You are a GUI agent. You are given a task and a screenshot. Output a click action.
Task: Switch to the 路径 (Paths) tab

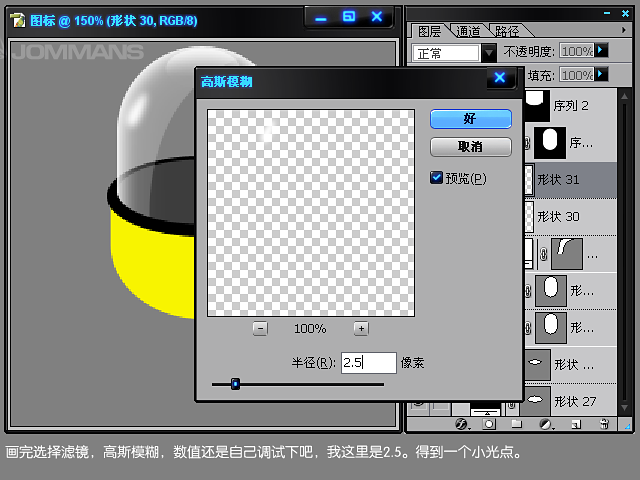coord(507,31)
